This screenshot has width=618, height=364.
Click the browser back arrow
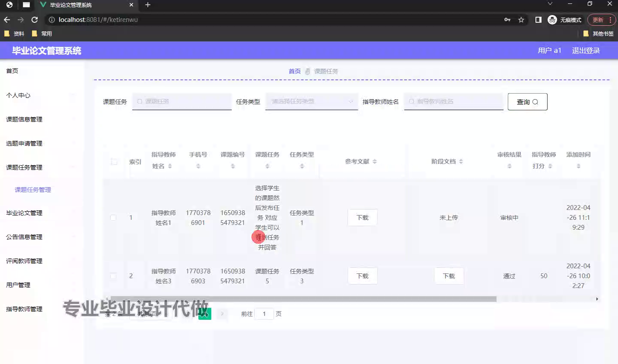tap(7, 20)
